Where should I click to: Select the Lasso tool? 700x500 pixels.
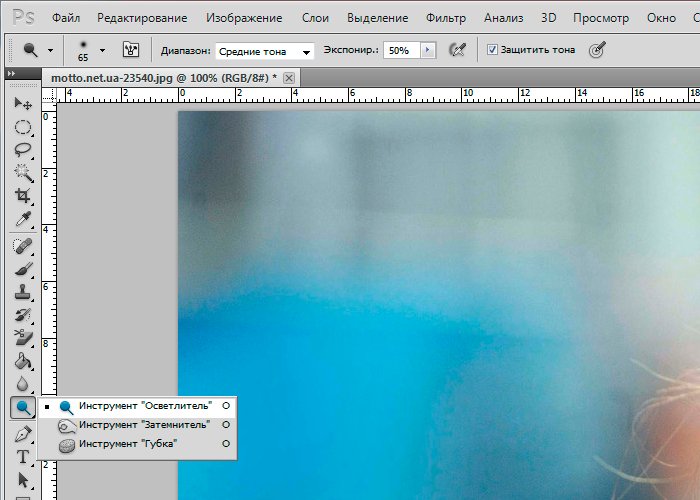click(x=22, y=150)
